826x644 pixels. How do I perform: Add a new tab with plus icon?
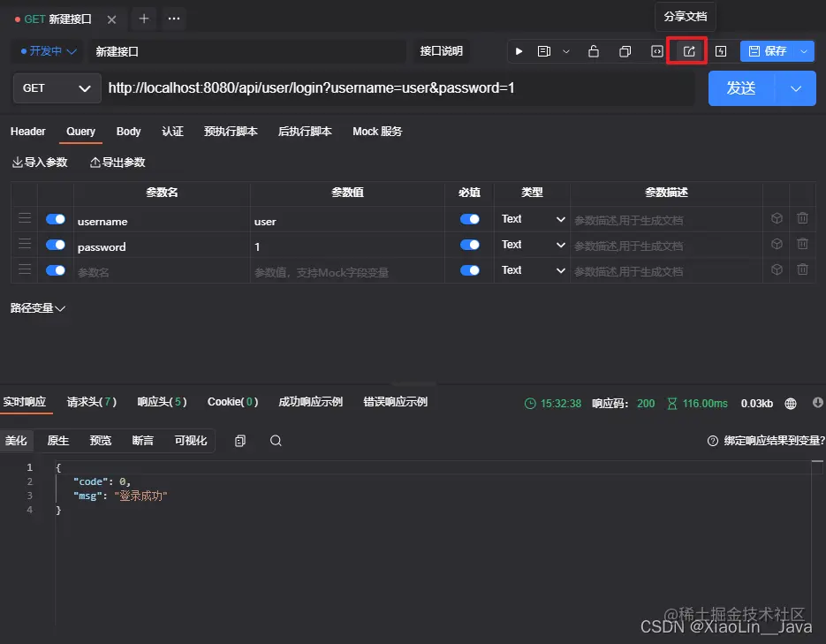[x=144, y=19]
